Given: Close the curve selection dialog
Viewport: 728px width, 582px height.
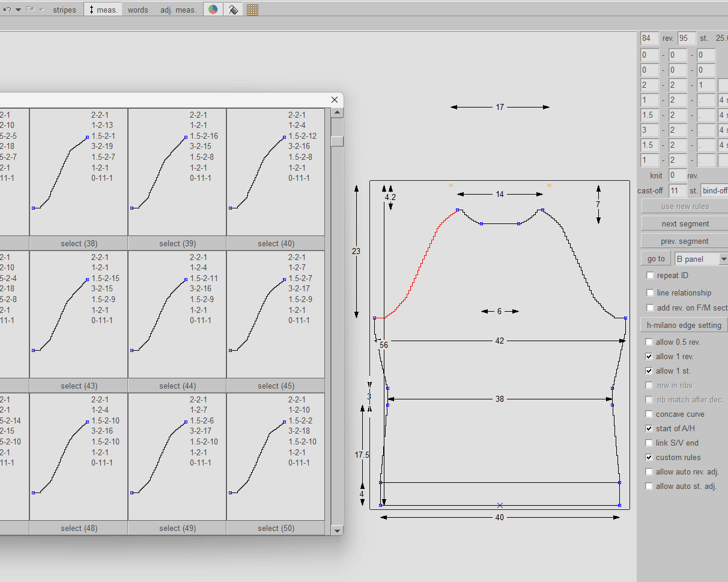Looking at the screenshot, I should tap(335, 100).
